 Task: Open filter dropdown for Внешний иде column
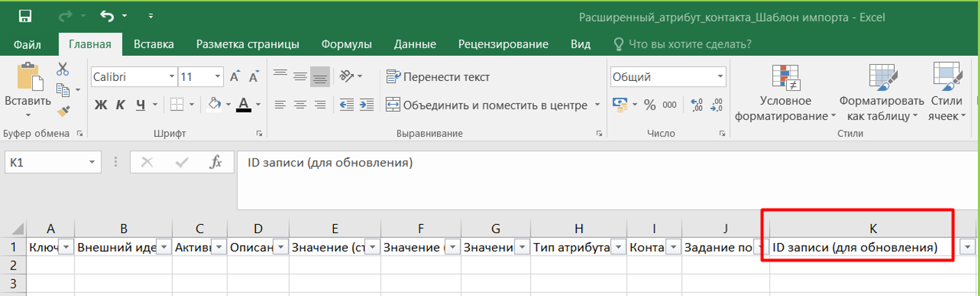(x=164, y=247)
